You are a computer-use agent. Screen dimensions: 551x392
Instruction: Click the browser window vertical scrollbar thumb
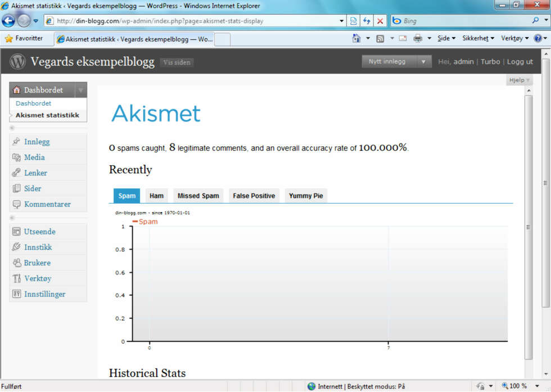pos(545,183)
